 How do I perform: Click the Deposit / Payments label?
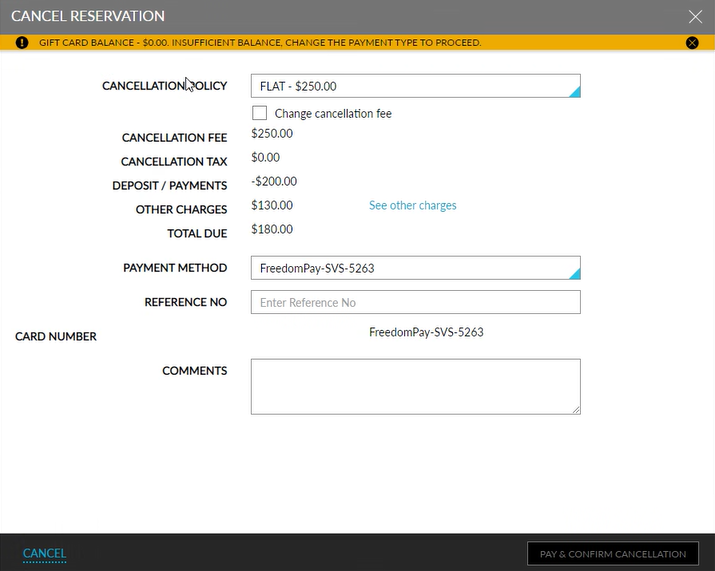tap(170, 186)
